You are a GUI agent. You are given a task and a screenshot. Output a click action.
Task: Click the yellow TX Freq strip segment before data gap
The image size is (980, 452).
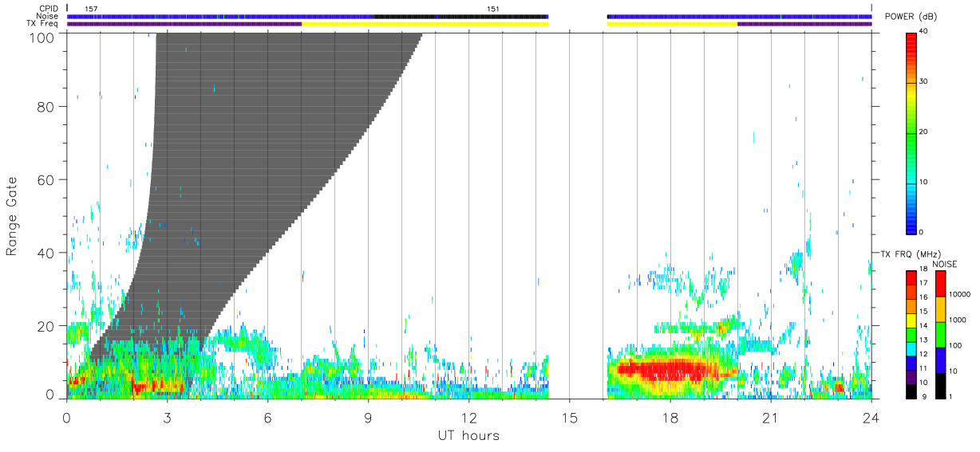(425, 24)
